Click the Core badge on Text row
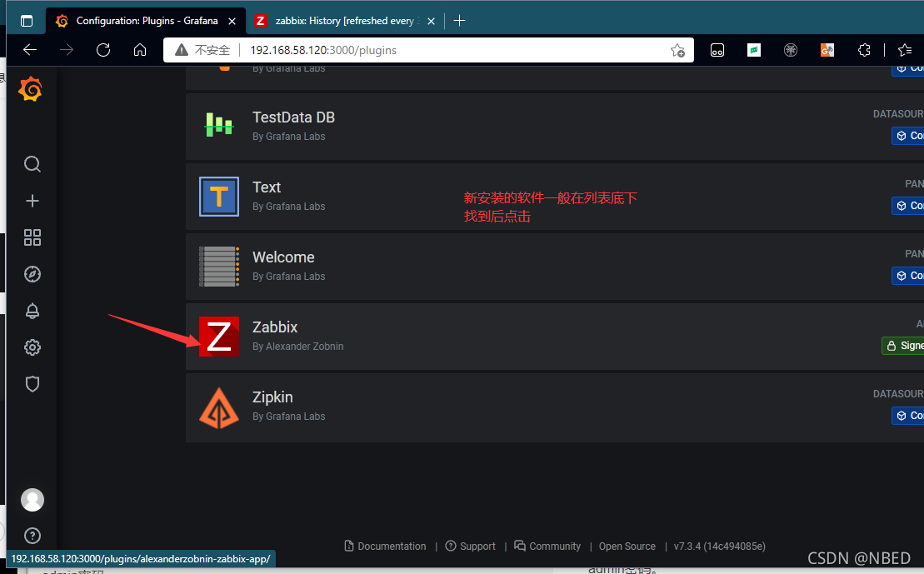Image resolution: width=924 pixels, height=574 pixels. coord(907,206)
